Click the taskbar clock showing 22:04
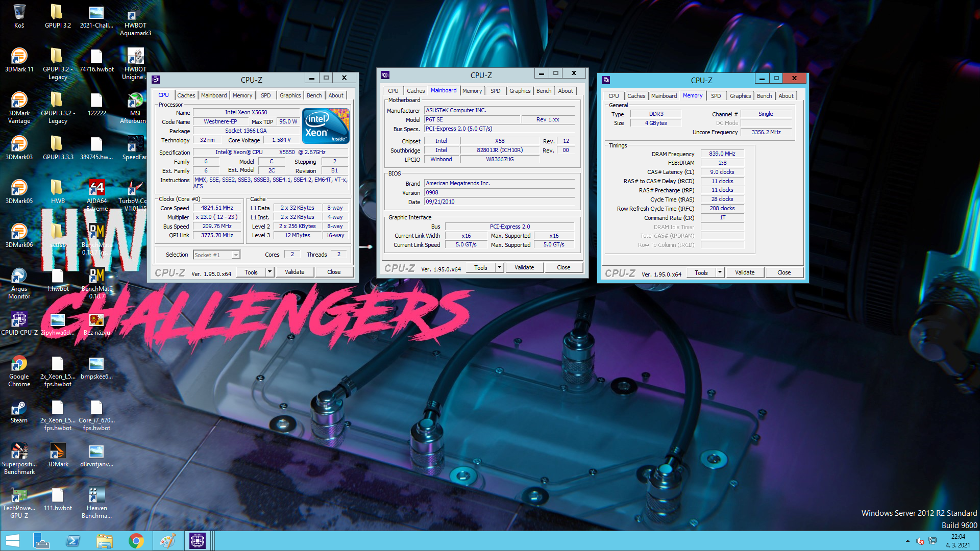The image size is (980, 551). pos(958,541)
